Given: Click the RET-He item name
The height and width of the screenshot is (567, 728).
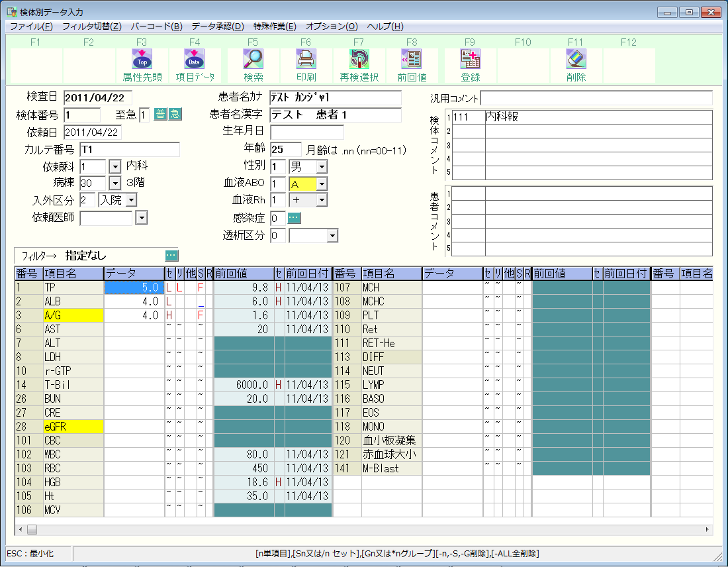Looking at the screenshot, I should [391, 344].
